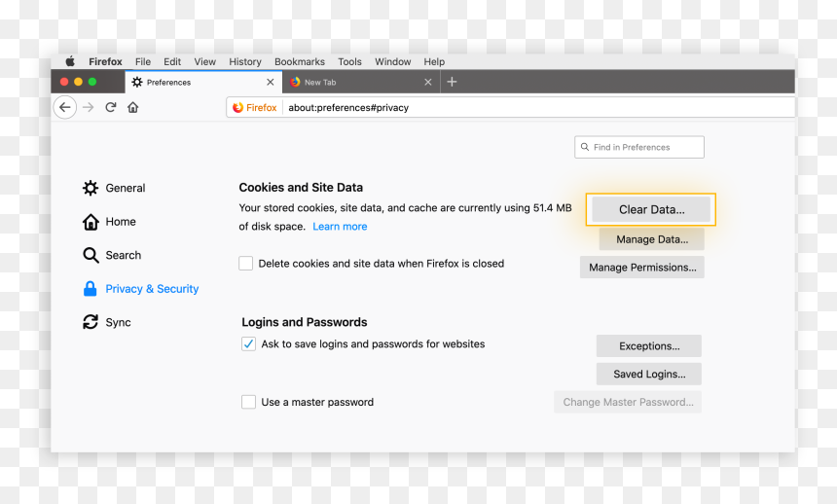Click the Firefox logo on New Tab
The width and height of the screenshot is (837, 504).
click(x=295, y=82)
